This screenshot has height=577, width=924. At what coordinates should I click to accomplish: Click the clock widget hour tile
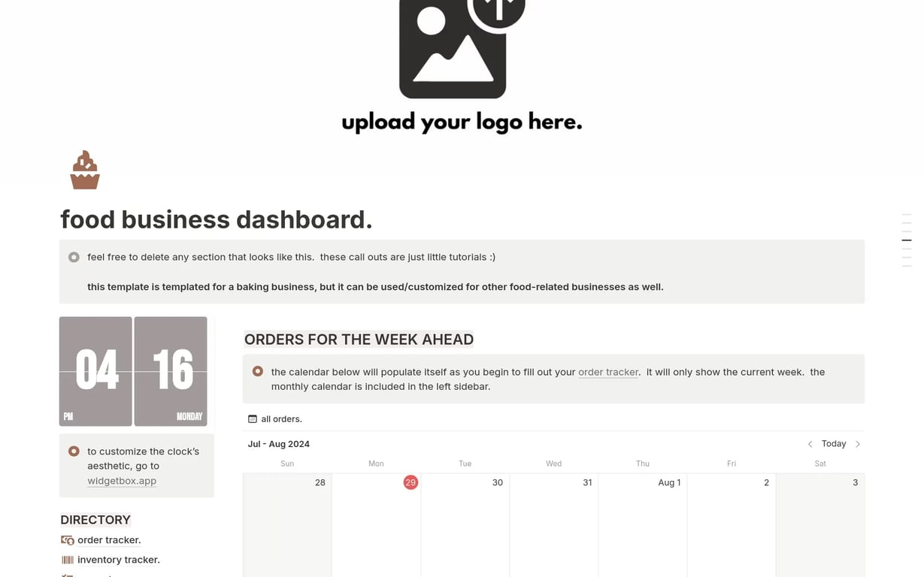[x=95, y=371]
